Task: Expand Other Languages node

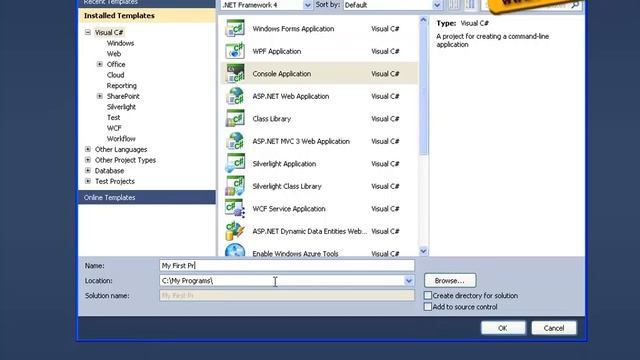Action: pos(88,149)
